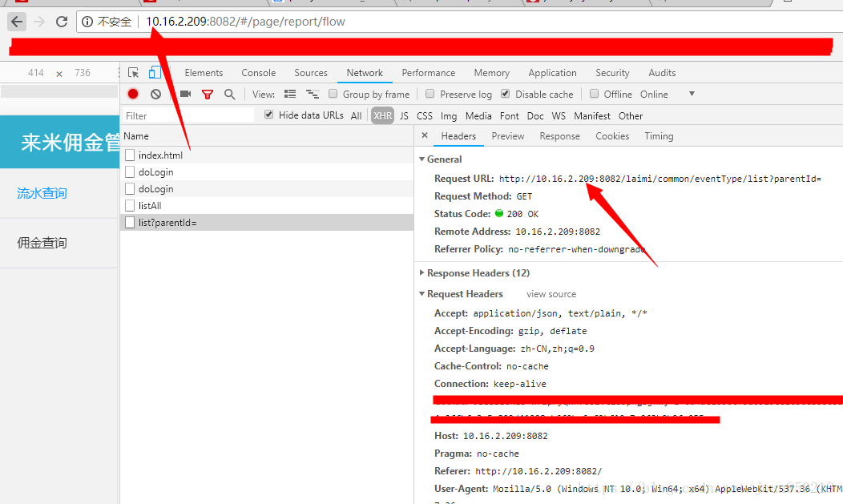Filter requests by XHR type

(x=383, y=115)
